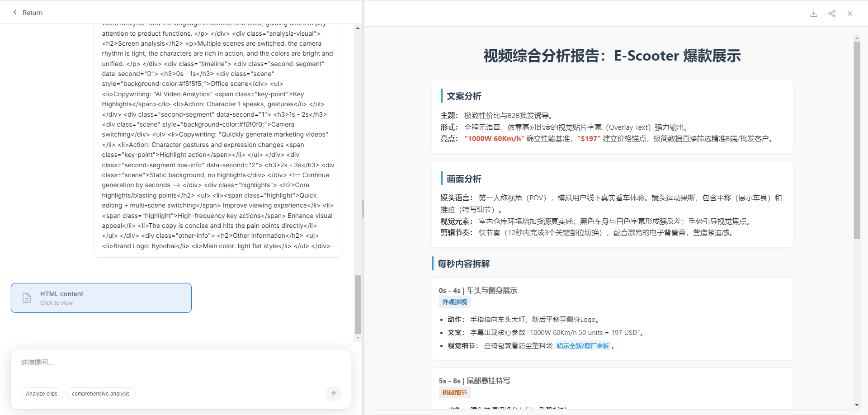Select the Analyze clips quick prompt
Viewport: 868px width, 415px height.
tap(41, 394)
